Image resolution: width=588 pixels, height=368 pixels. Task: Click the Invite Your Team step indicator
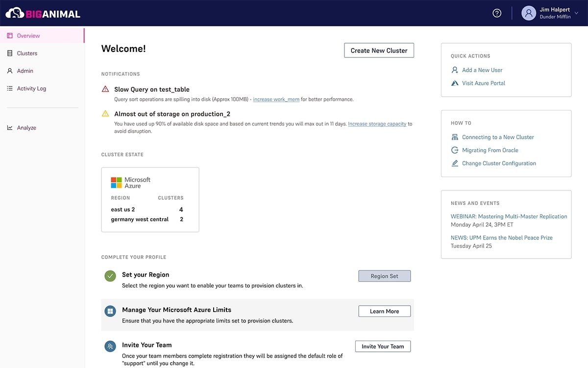pos(110,346)
